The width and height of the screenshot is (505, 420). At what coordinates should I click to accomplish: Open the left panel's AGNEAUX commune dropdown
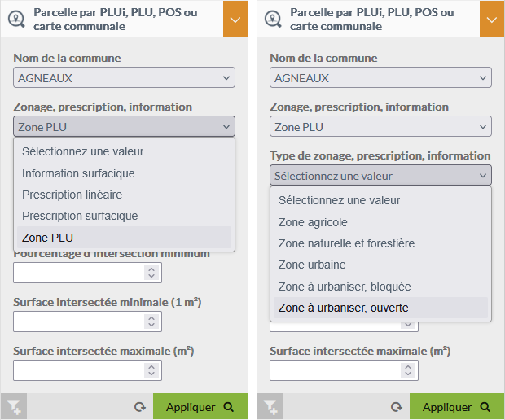point(124,77)
